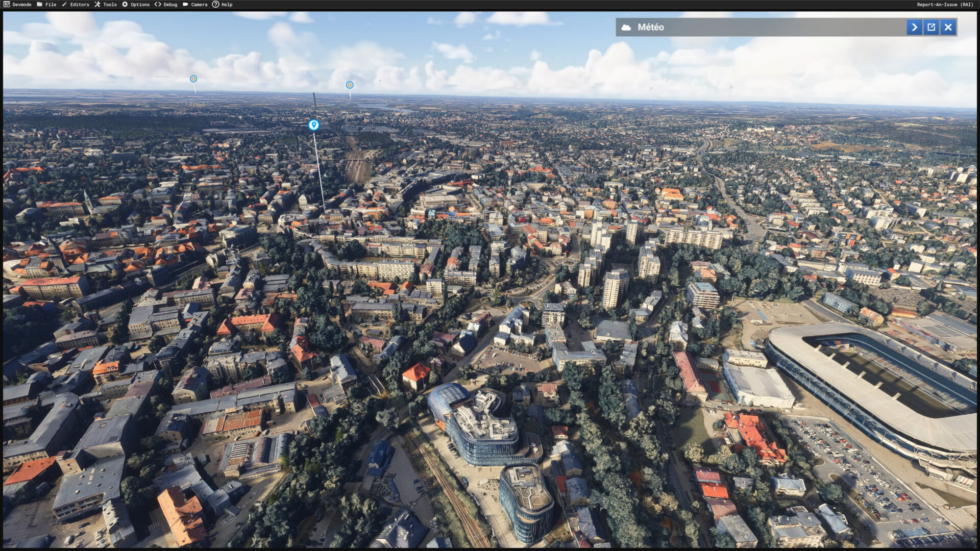
Task: Pop out the Météo panel to window
Action: [x=931, y=27]
